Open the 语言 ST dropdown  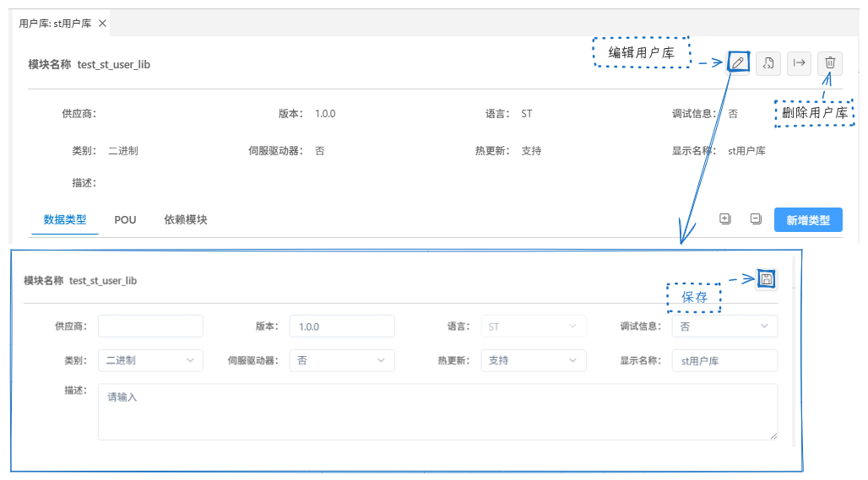(x=533, y=326)
